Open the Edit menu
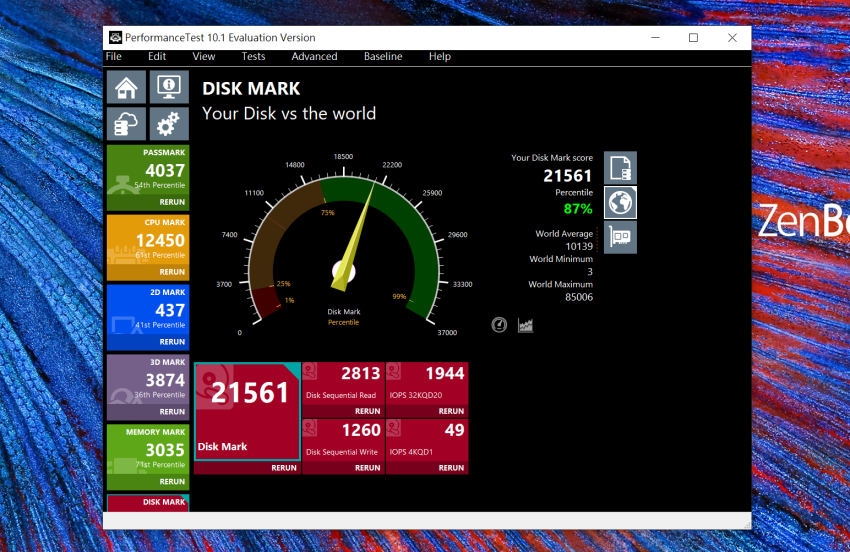The height and width of the screenshot is (552, 850). 157,56
